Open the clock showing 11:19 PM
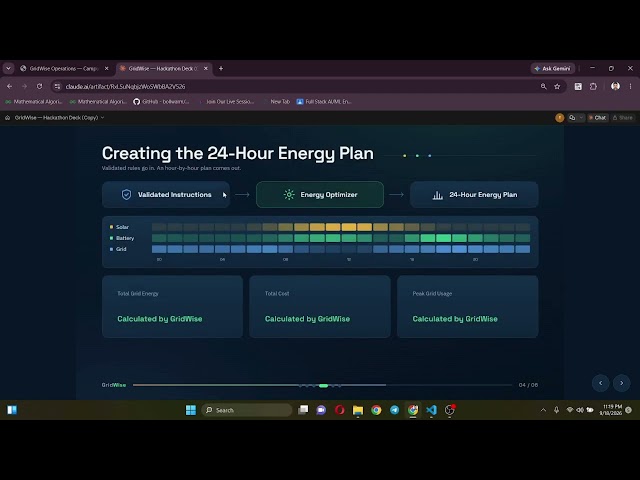This screenshot has width=640, height=480. [611, 410]
